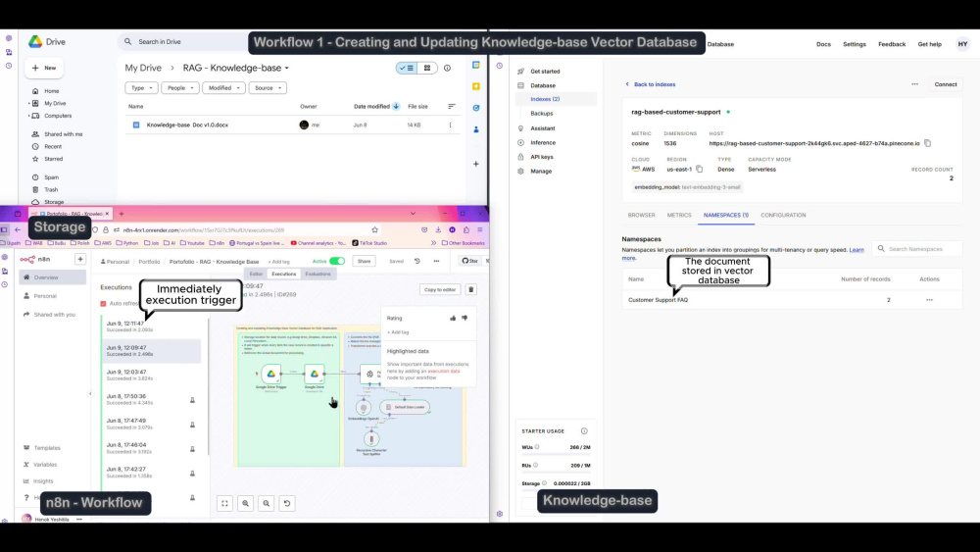Switch Drive to grid layout view
This screenshot has height=552, width=980.
(427, 68)
